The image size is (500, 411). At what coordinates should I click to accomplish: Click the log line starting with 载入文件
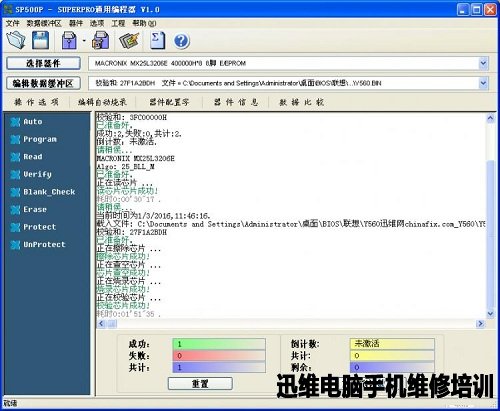coord(291,224)
